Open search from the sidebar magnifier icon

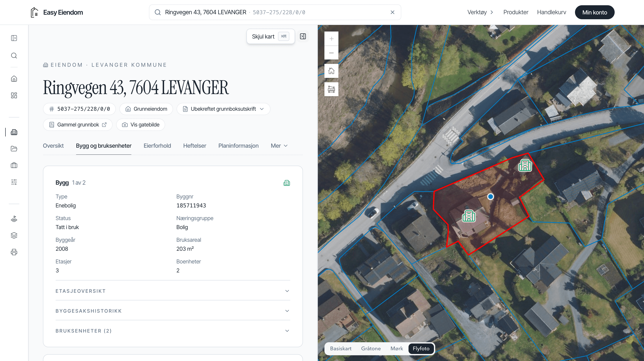click(14, 55)
